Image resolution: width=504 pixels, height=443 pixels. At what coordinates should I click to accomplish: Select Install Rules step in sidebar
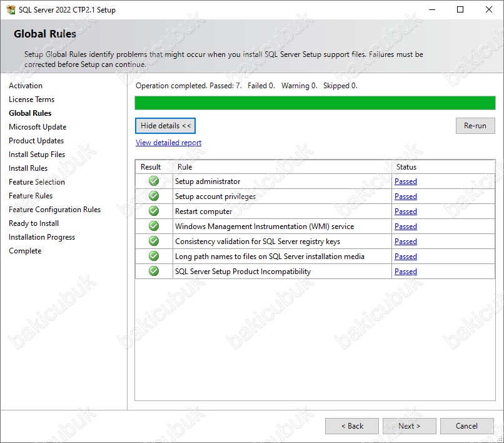[28, 168]
